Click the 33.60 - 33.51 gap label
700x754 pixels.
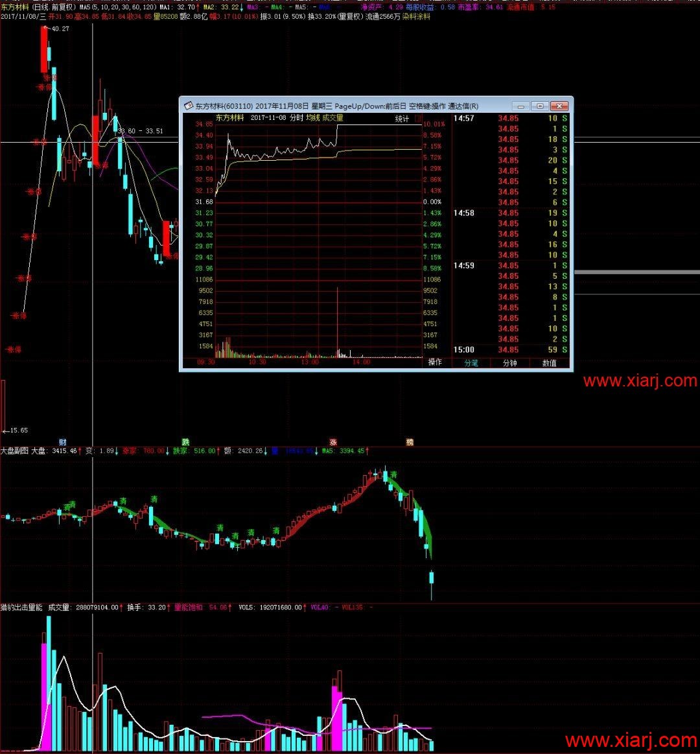(141, 131)
